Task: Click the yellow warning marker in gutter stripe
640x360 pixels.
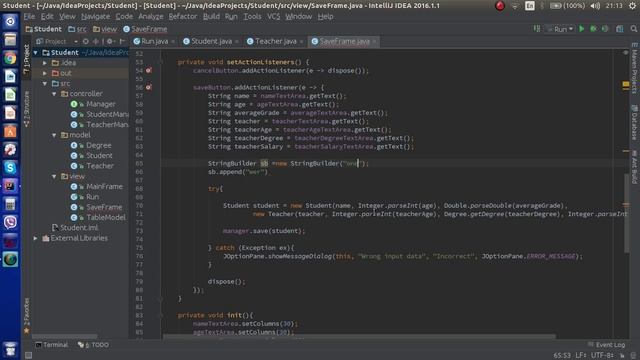Action: (x=626, y=84)
